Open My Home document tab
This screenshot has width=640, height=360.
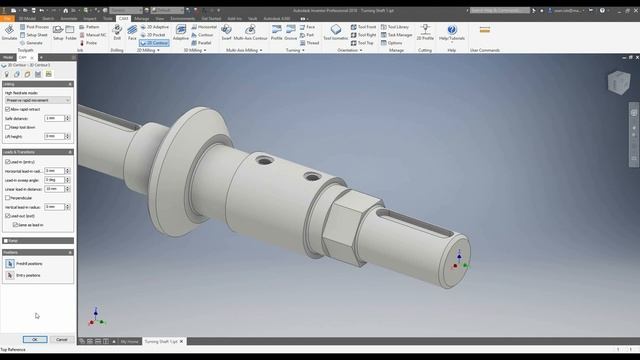129,342
